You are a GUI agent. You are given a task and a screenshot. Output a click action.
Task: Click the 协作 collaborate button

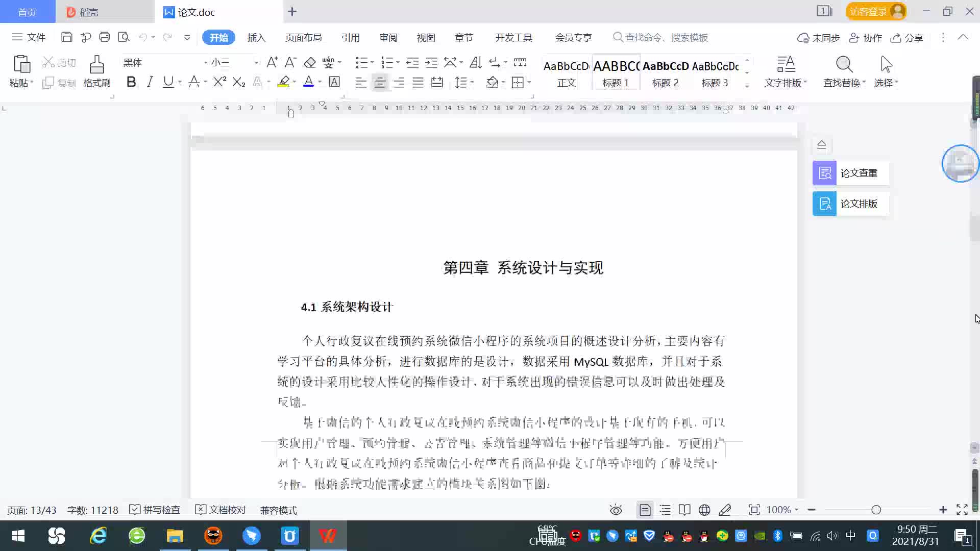pyautogui.click(x=866, y=38)
